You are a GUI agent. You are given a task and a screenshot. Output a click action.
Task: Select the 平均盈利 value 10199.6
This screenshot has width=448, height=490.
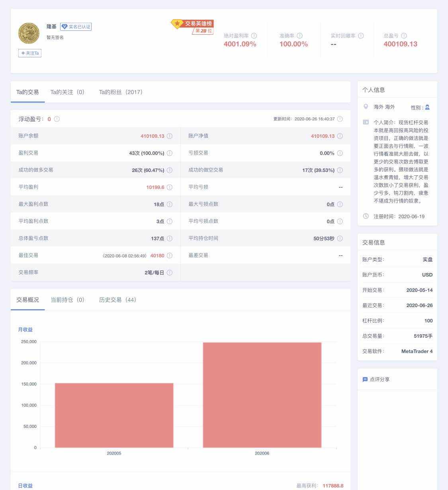click(155, 187)
